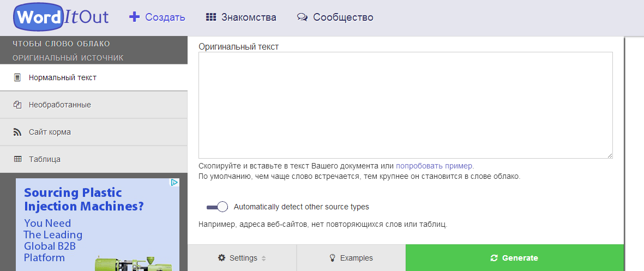The width and height of the screenshot is (644, 271).
Task: Go to the Сообщество menu item
Action: coord(343,17)
